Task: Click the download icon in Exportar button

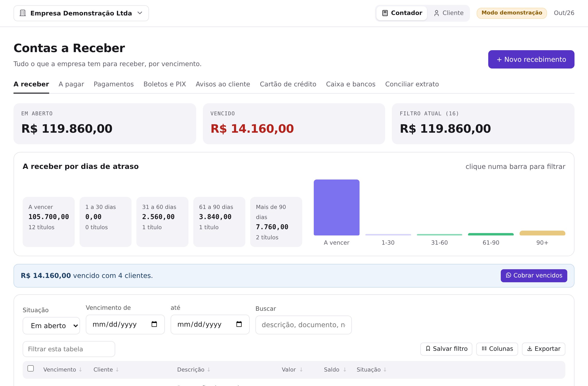Action: 530,349
